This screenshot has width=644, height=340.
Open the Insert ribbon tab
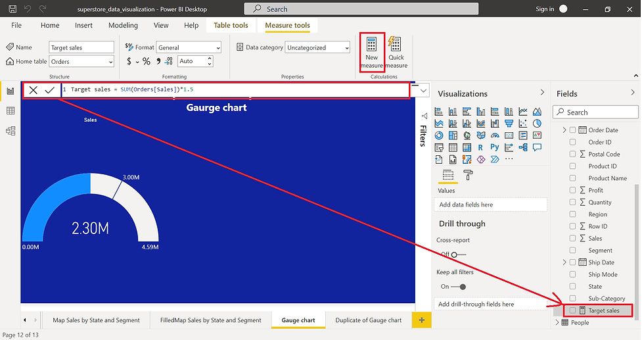click(x=83, y=25)
